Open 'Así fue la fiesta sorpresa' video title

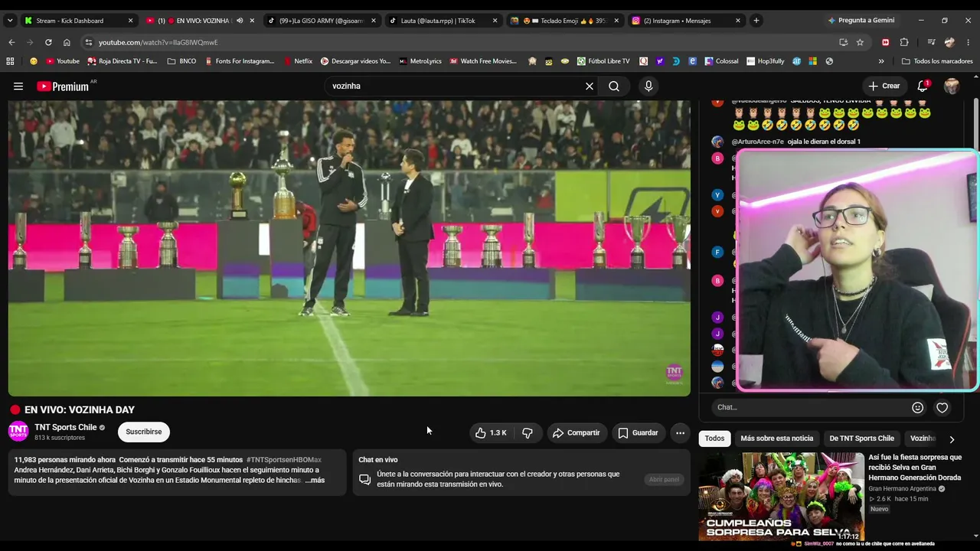point(914,468)
